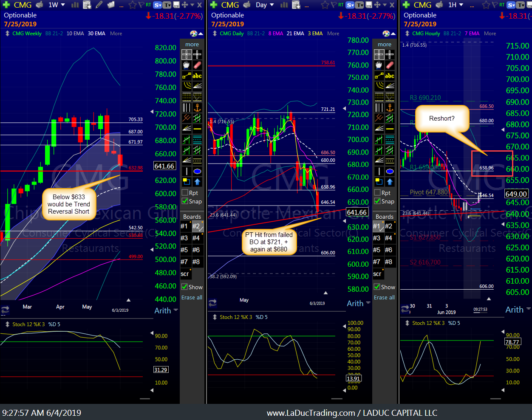Click the pencil draw icon on weekly chart header
This screenshot has height=420, width=532.
[99, 5]
